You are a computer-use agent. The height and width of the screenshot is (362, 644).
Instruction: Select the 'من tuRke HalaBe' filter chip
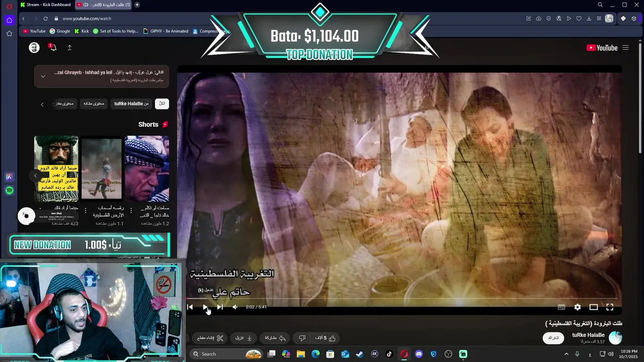pyautogui.click(x=131, y=104)
